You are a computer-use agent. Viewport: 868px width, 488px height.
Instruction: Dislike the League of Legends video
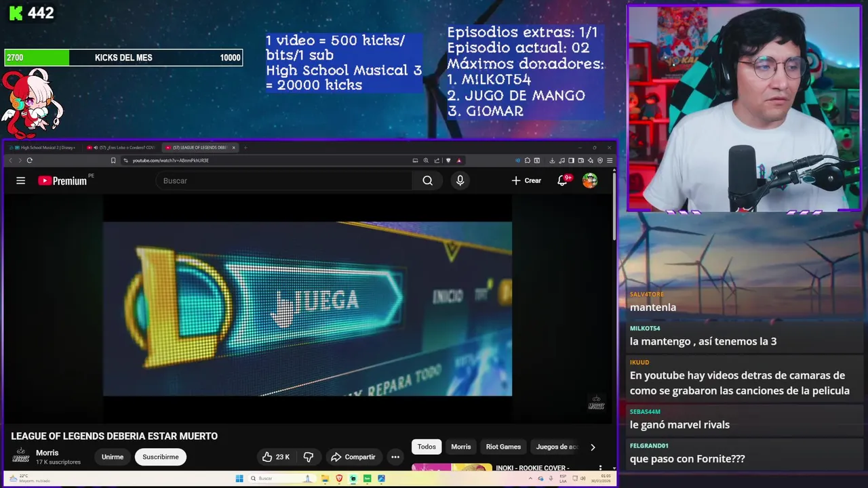308,457
